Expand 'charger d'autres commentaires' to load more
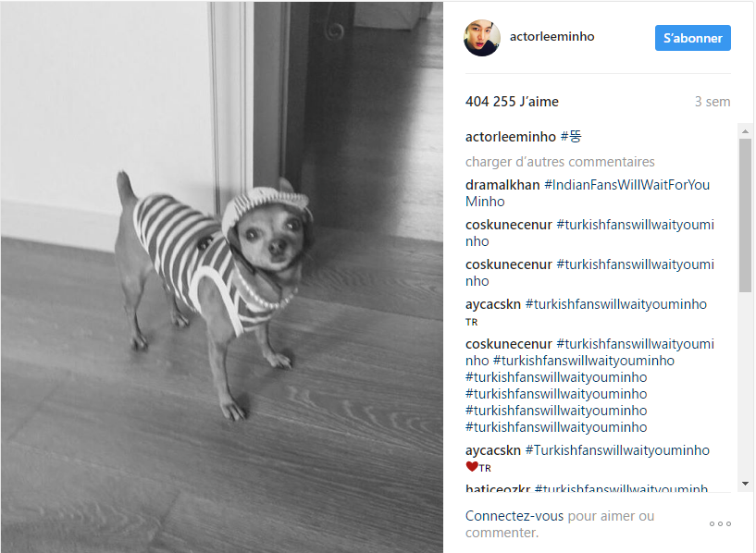The width and height of the screenshot is (756, 553). click(560, 162)
